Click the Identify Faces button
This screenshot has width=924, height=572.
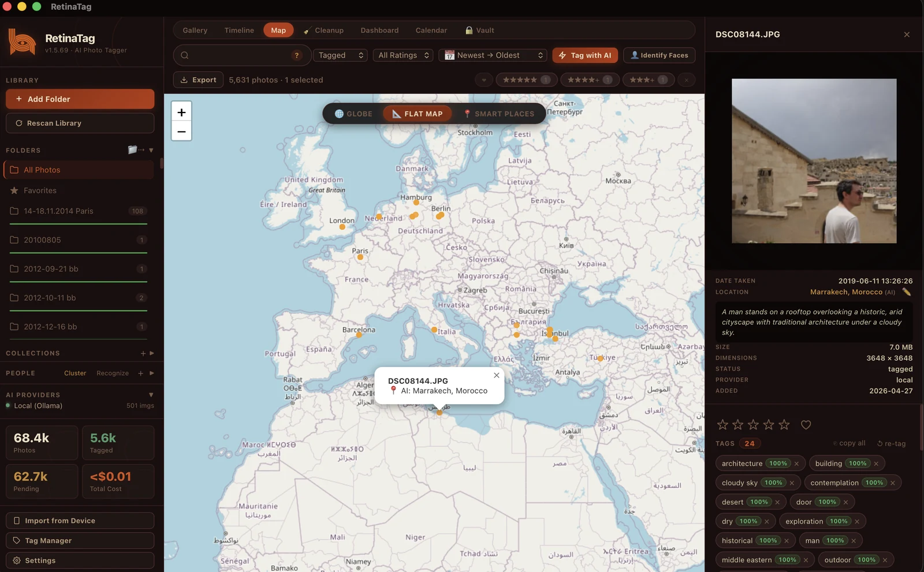(x=659, y=55)
